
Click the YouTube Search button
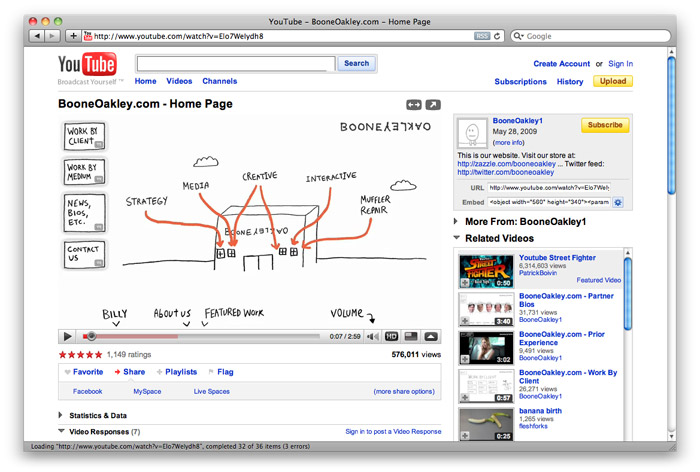point(357,63)
